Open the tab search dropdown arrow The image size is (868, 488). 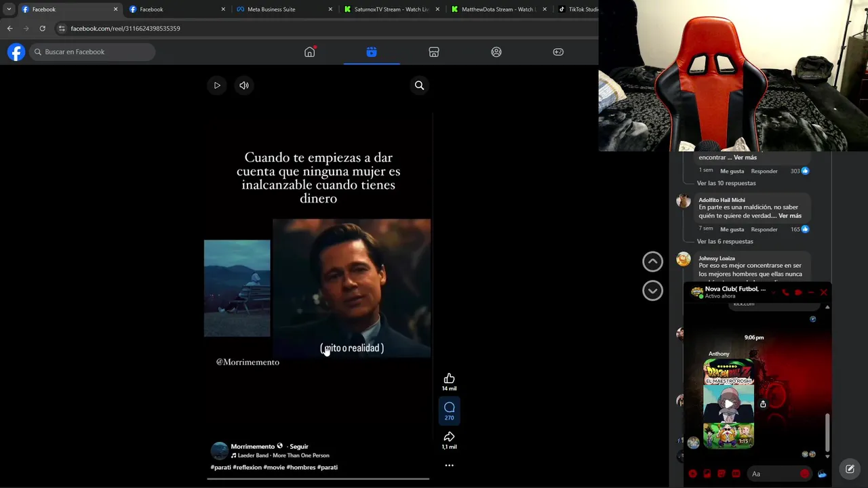pyautogui.click(x=9, y=9)
